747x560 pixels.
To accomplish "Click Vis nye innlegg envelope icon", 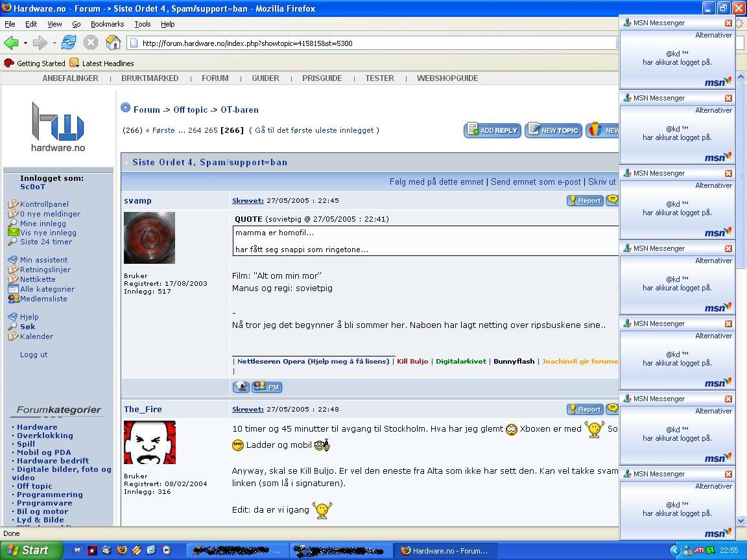I will click(14, 233).
